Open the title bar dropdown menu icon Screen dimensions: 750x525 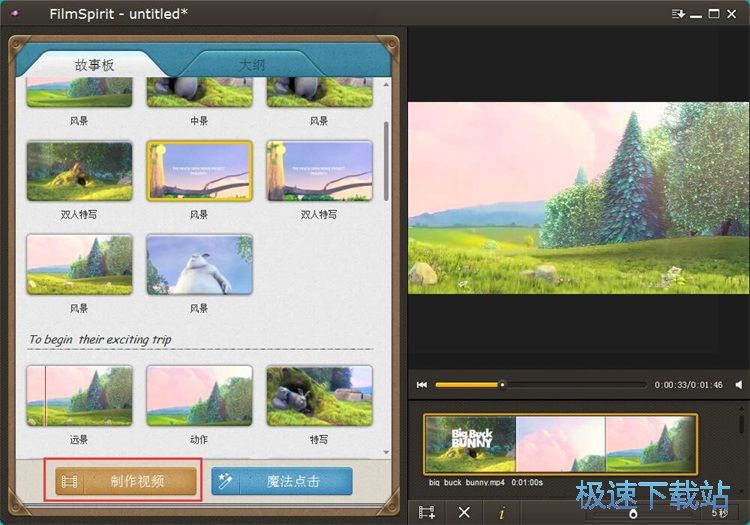click(x=679, y=13)
